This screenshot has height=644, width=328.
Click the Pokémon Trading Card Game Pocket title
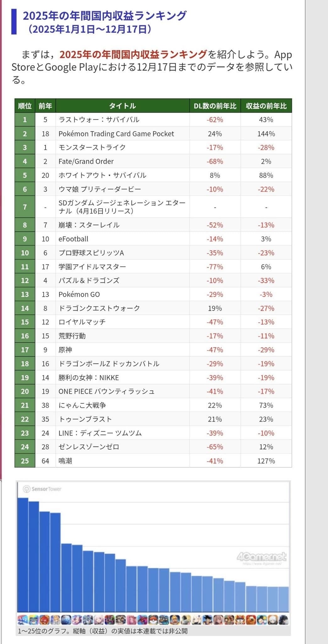click(116, 134)
